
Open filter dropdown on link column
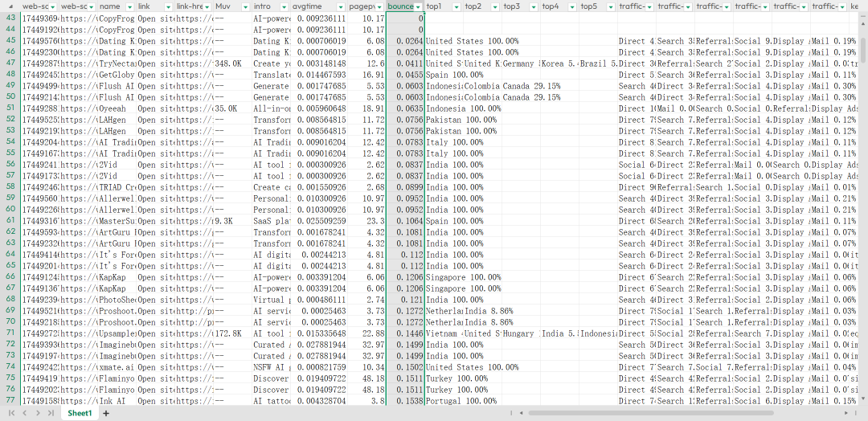[x=168, y=7]
